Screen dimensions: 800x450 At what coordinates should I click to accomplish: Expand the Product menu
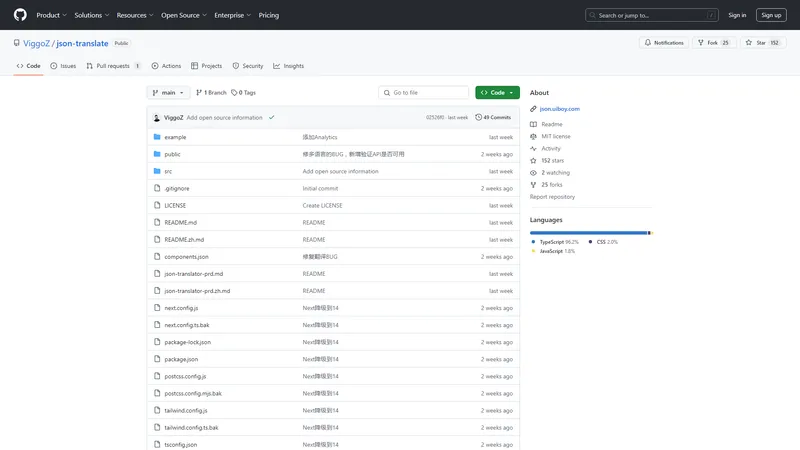pyautogui.click(x=51, y=15)
